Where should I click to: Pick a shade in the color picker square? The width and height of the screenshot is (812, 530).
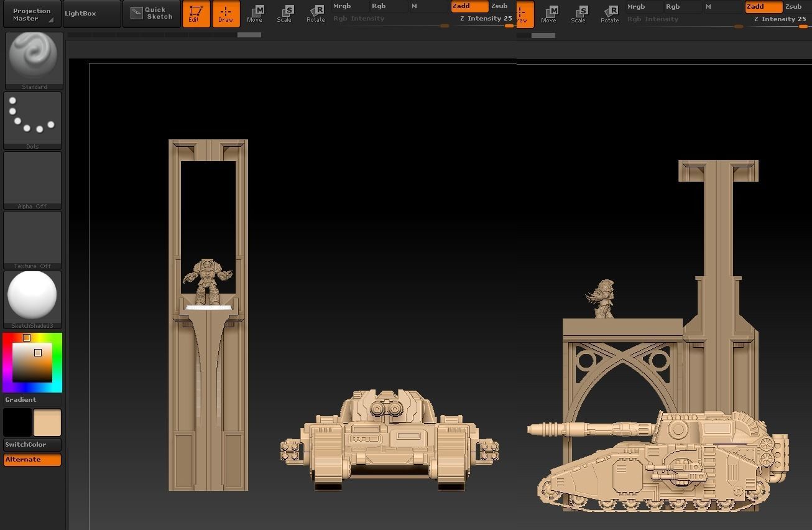[x=33, y=362]
